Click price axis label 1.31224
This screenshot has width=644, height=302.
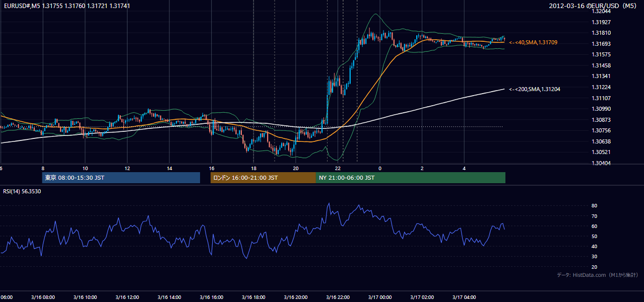[x=601, y=87]
